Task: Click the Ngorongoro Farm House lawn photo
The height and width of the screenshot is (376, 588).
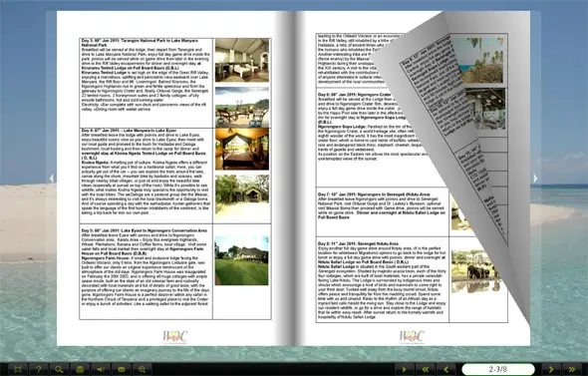Action: (x=242, y=260)
